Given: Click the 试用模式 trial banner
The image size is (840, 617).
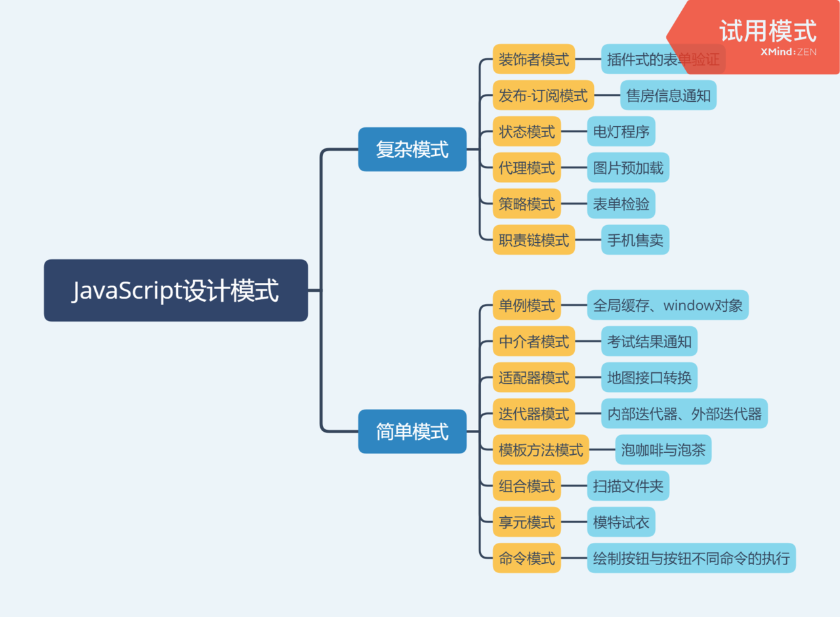Looking at the screenshot, I should click(767, 30).
